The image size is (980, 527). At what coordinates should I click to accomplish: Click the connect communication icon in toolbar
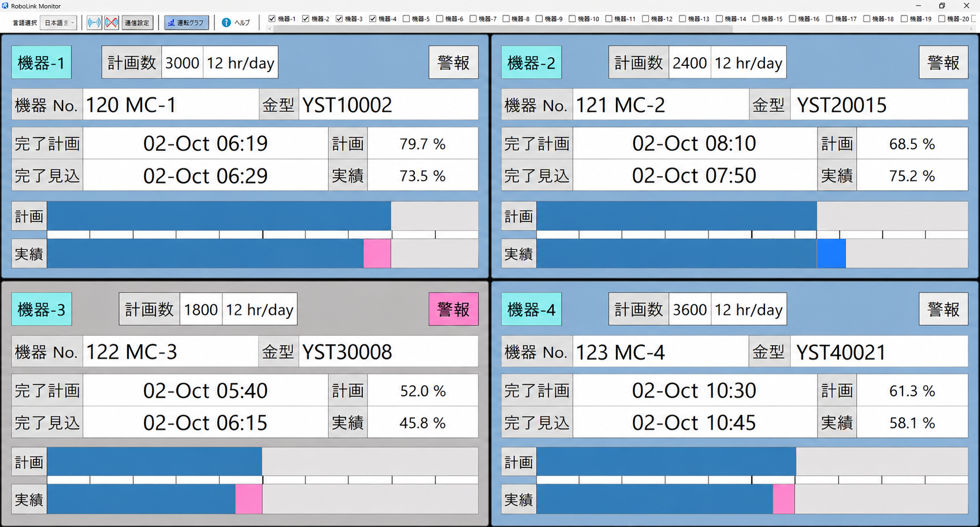coord(94,22)
